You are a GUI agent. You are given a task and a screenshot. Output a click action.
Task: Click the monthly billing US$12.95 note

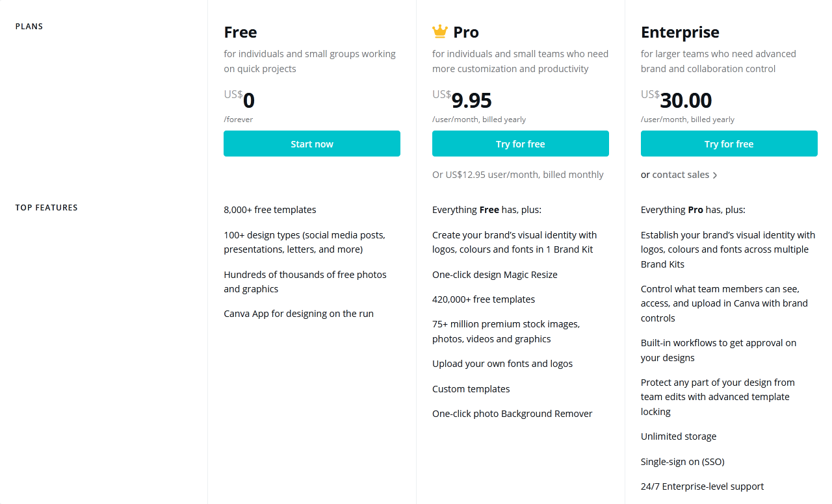pyautogui.click(x=518, y=175)
